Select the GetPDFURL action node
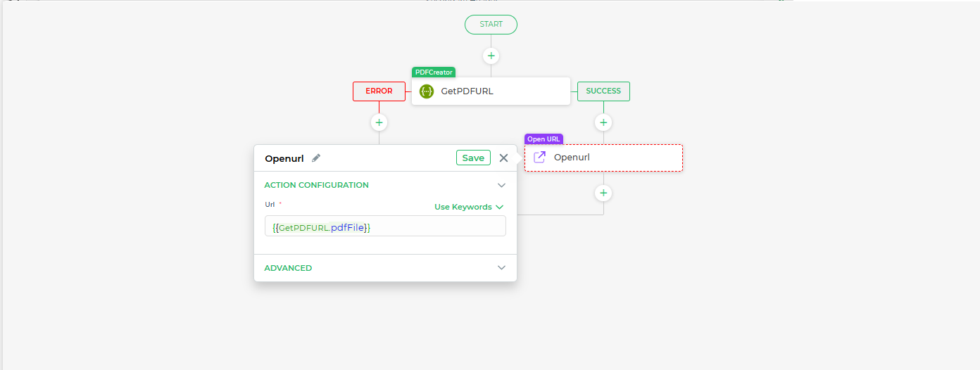980x370 pixels. pos(491,91)
